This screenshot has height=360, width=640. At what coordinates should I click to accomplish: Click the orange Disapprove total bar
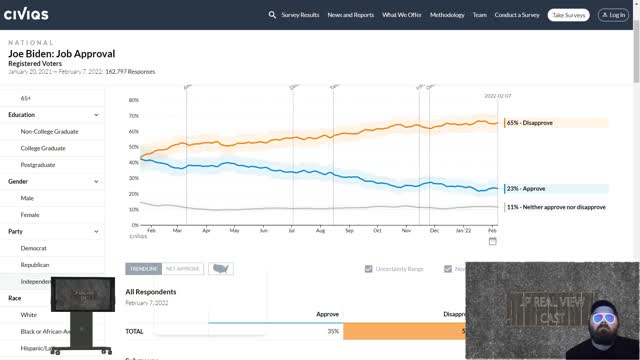[404, 331]
